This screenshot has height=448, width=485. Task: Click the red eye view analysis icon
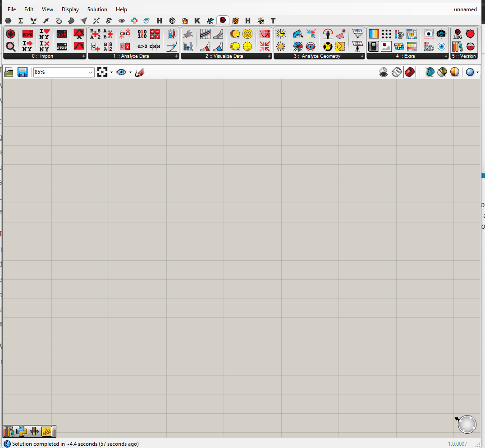311,46
